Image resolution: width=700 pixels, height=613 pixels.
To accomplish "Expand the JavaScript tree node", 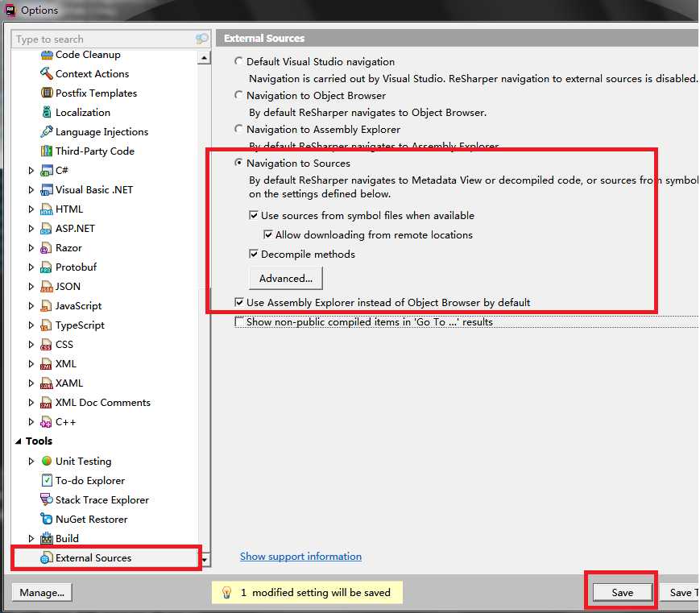I will pyautogui.click(x=31, y=306).
